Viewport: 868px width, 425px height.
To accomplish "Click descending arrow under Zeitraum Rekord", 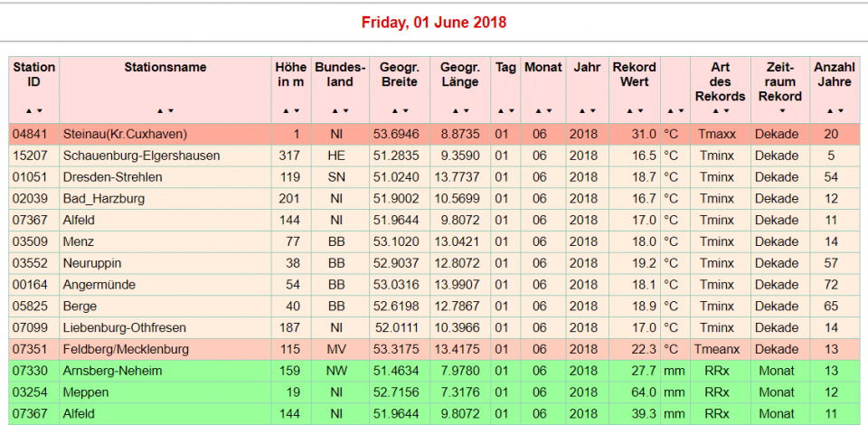I will 781,111.
